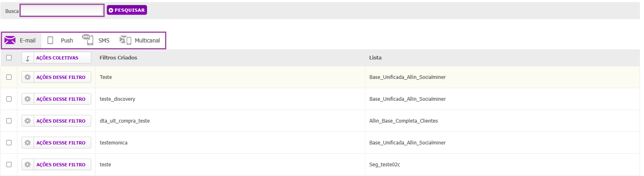Screen dimensions: 644x176
Task: Check the box for dta_ult_compra_teste row
Action: pos(9,121)
